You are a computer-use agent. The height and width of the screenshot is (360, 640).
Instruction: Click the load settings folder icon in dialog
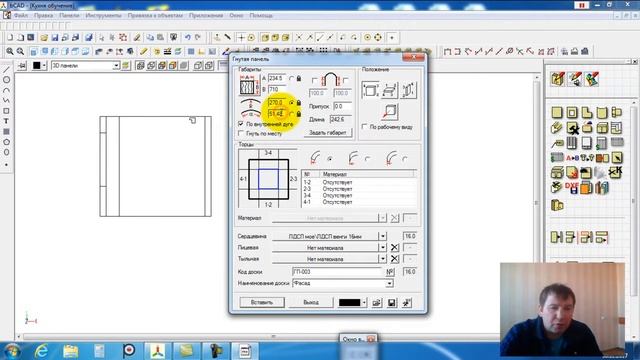(377, 302)
